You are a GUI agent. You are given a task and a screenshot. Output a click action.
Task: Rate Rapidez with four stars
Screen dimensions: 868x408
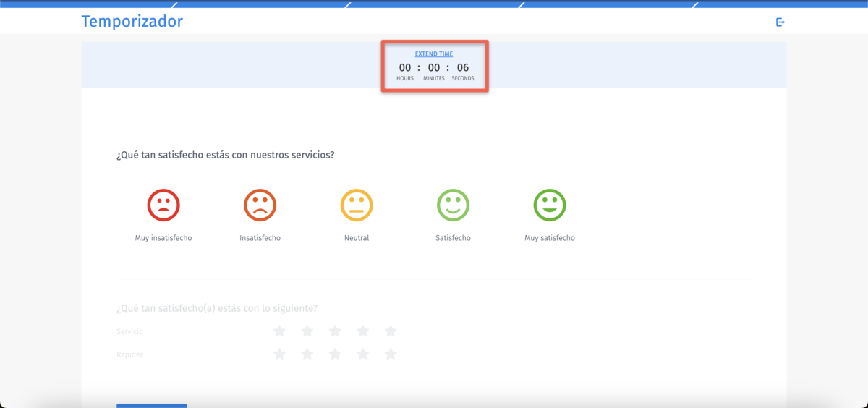click(362, 354)
